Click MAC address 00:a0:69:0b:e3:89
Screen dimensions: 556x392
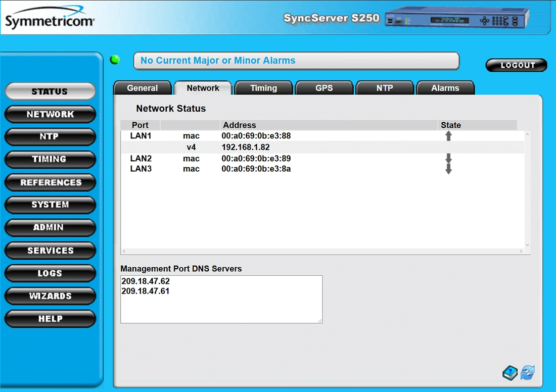[x=256, y=159]
